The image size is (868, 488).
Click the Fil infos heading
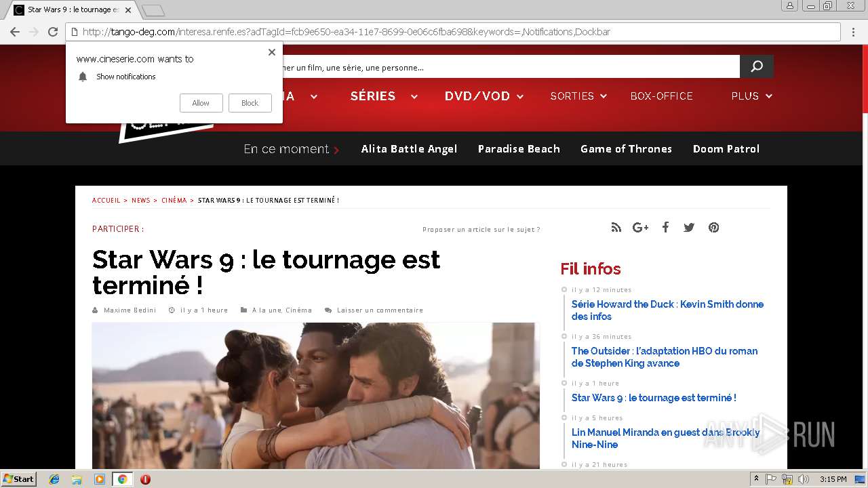591,269
